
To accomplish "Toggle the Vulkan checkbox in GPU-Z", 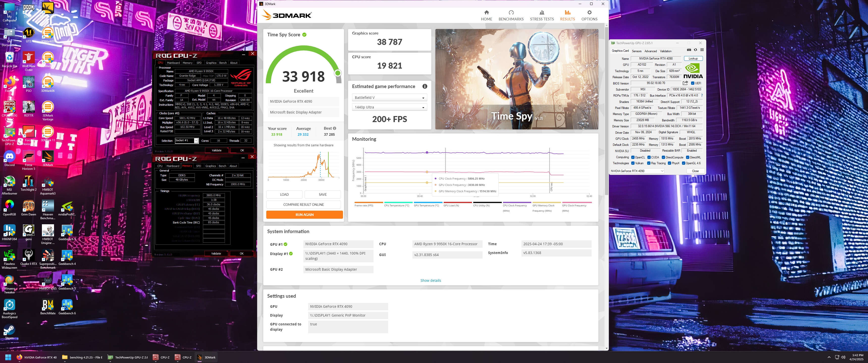I will [x=633, y=163].
